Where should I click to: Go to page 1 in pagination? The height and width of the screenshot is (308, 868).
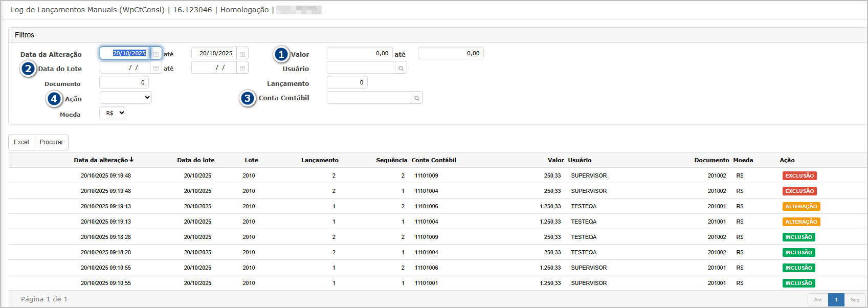point(836,300)
